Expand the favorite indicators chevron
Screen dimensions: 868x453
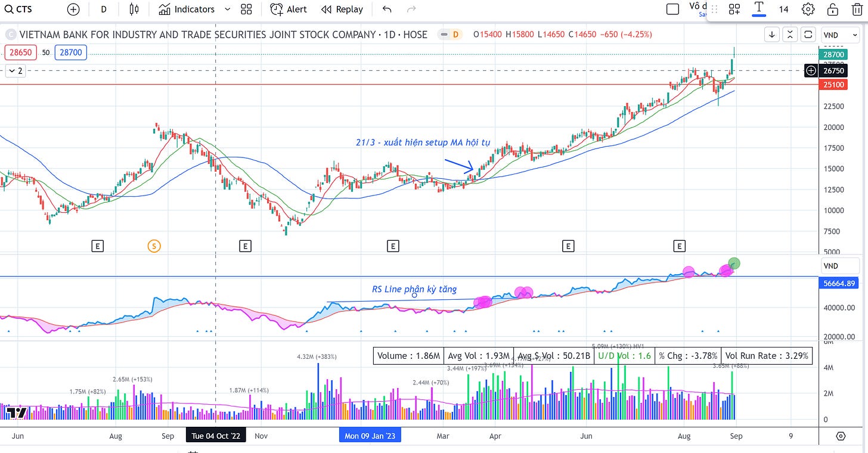point(227,9)
